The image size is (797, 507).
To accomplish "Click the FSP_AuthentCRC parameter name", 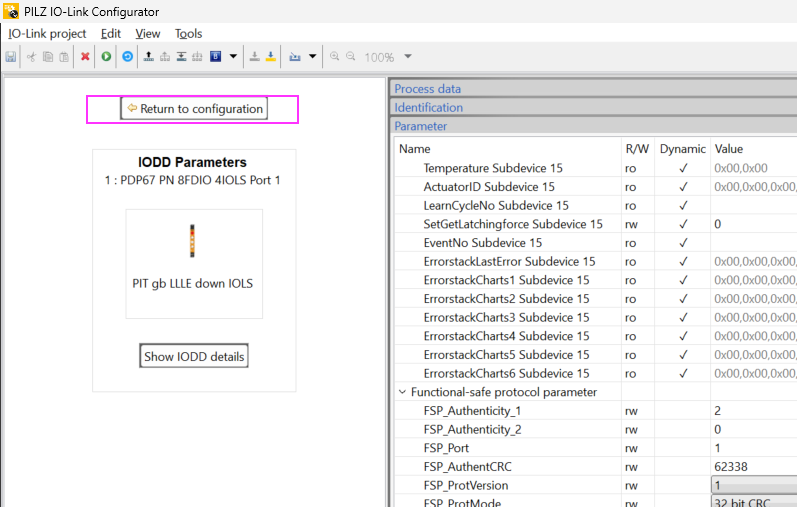I will click(468, 466).
